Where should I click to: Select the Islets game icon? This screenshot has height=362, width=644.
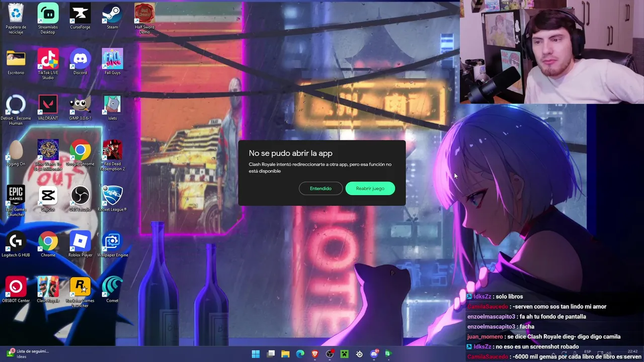[x=112, y=108]
